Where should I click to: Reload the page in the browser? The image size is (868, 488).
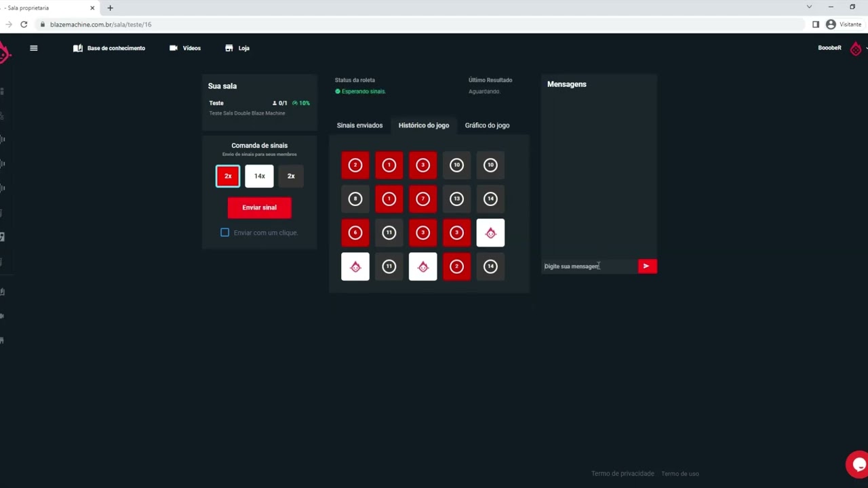24,24
